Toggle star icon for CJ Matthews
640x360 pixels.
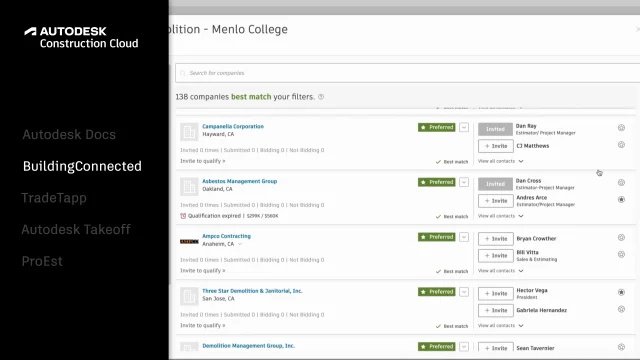coord(621,144)
